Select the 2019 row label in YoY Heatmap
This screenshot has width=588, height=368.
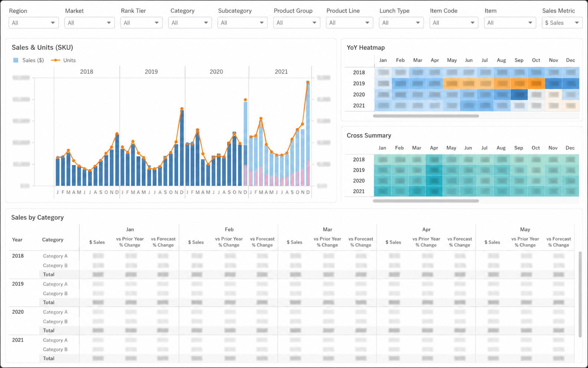pyautogui.click(x=359, y=83)
